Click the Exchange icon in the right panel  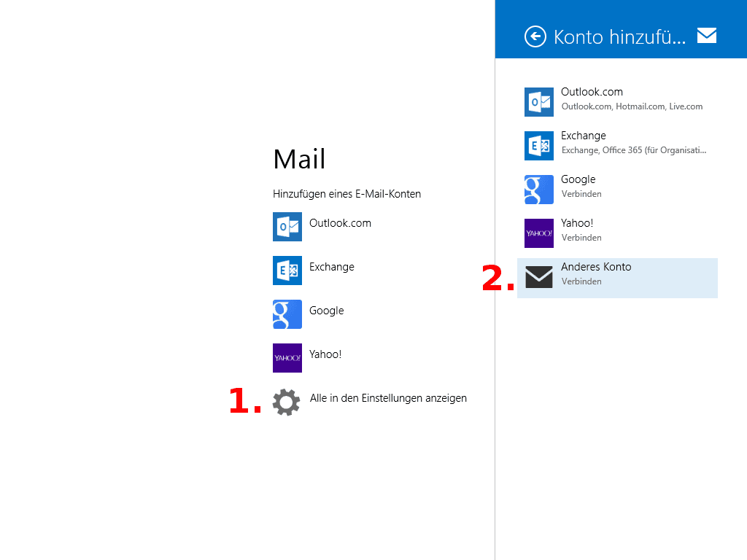coord(539,146)
